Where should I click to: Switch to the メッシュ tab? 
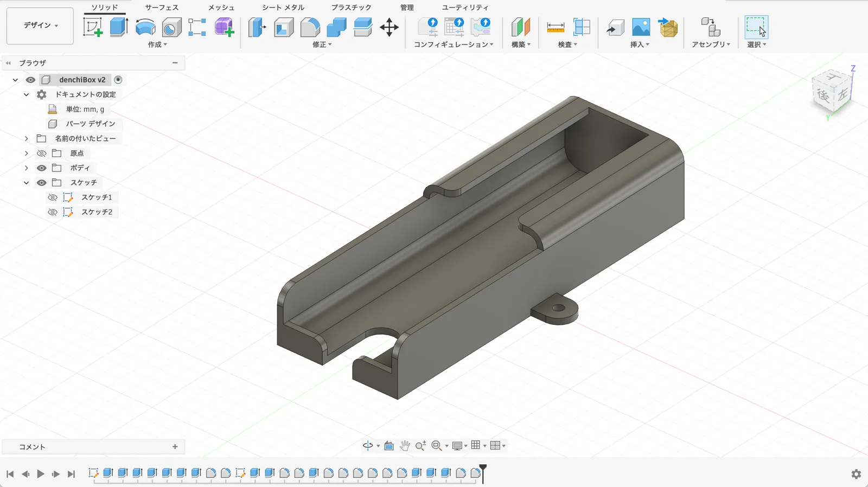coord(221,8)
